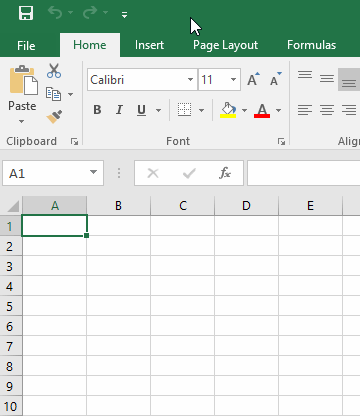Select row 10 header
Viewport: 360px width, 416px height.
(10, 406)
